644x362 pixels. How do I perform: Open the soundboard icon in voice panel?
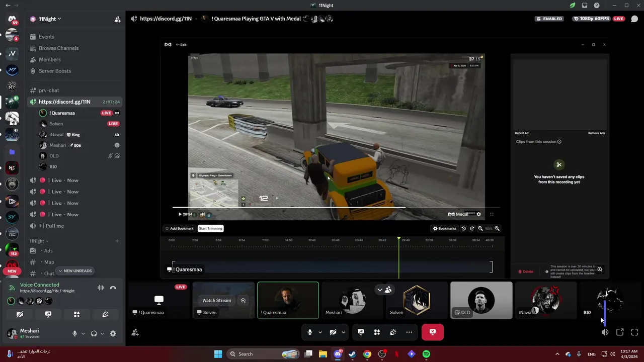tap(105, 314)
